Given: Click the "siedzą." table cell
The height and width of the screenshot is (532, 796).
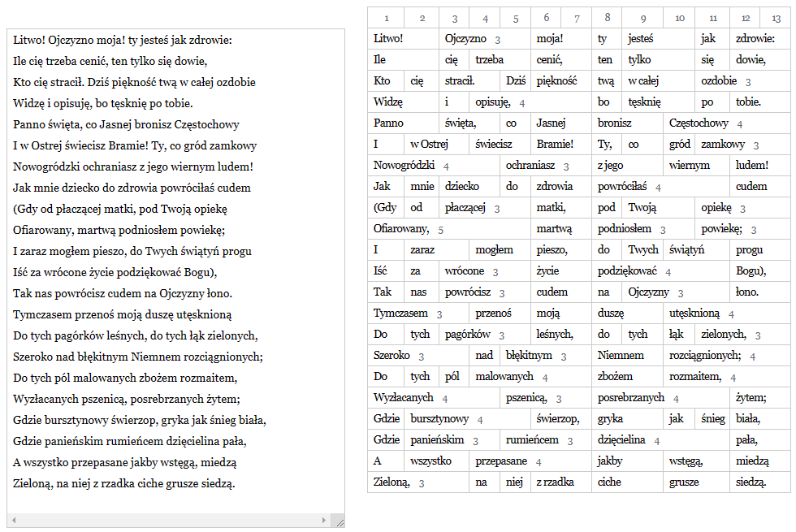Looking at the screenshot, I should (x=760, y=482).
